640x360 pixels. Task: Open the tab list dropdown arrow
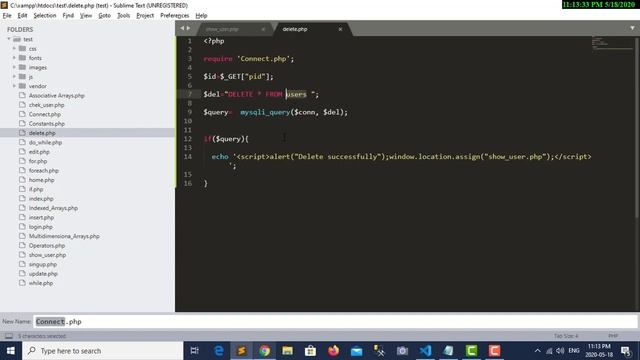click(x=632, y=28)
